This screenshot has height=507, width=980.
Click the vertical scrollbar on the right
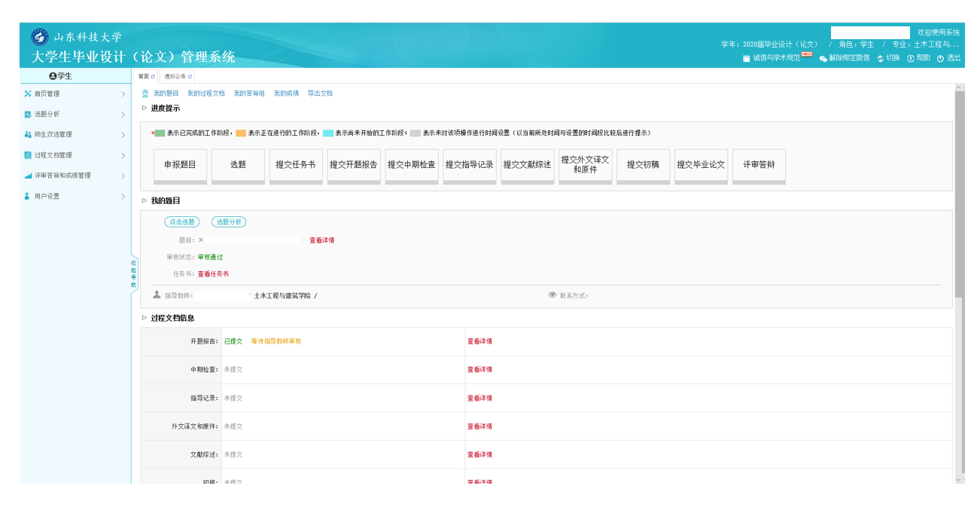959,196
